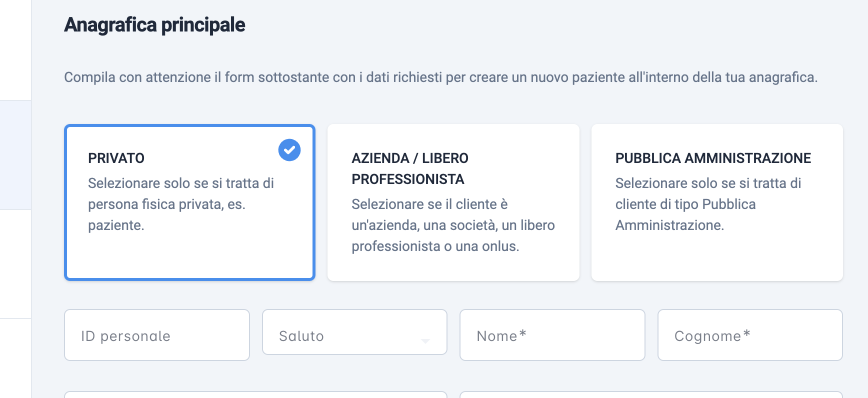Click the highlighted left sidebar section
The width and height of the screenshot is (868, 398).
(15, 155)
